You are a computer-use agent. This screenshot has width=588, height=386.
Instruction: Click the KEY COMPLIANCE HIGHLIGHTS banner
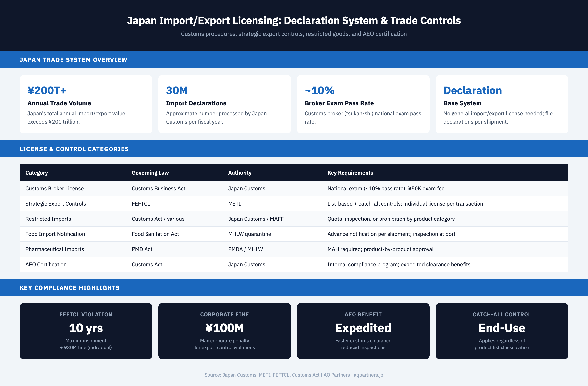pyautogui.click(x=70, y=287)
